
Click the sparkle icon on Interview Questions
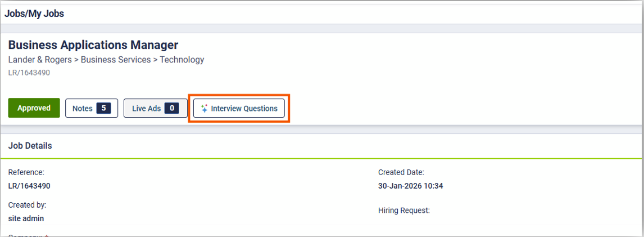pyautogui.click(x=205, y=108)
